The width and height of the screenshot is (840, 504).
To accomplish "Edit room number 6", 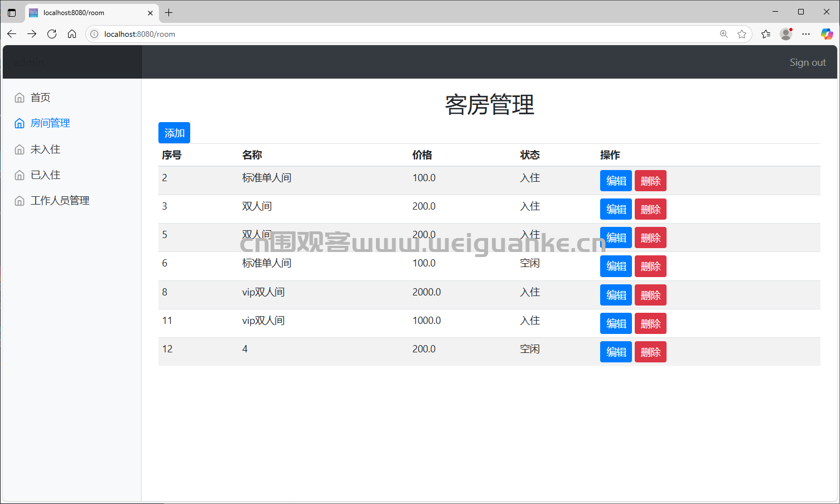I will click(616, 266).
